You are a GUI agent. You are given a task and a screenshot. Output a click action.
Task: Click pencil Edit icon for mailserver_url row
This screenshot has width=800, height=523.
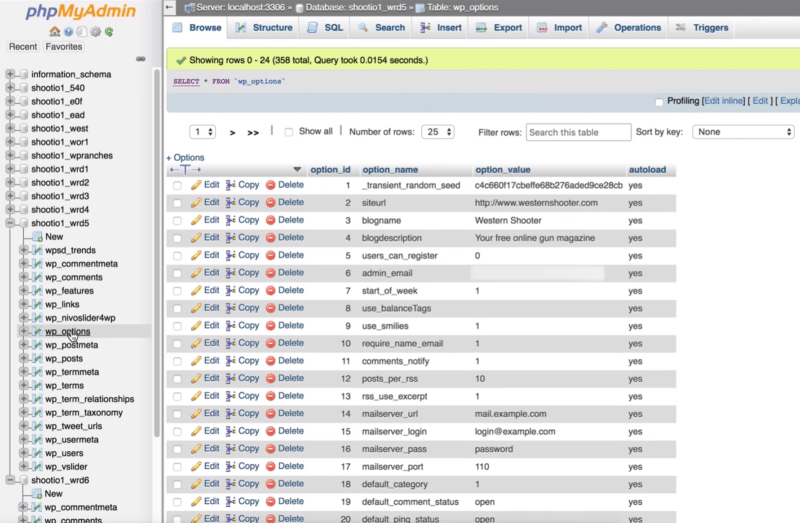coord(196,414)
